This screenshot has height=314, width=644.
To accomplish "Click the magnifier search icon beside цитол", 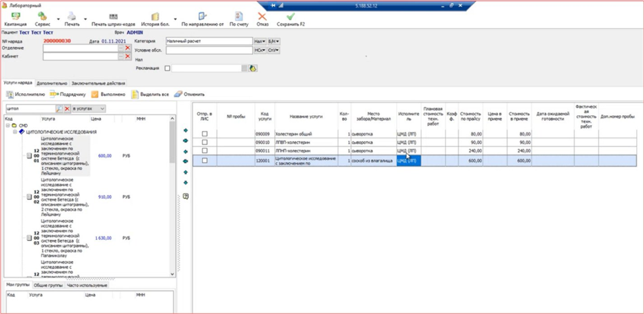I will pyautogui.click(x=59, y=108).
